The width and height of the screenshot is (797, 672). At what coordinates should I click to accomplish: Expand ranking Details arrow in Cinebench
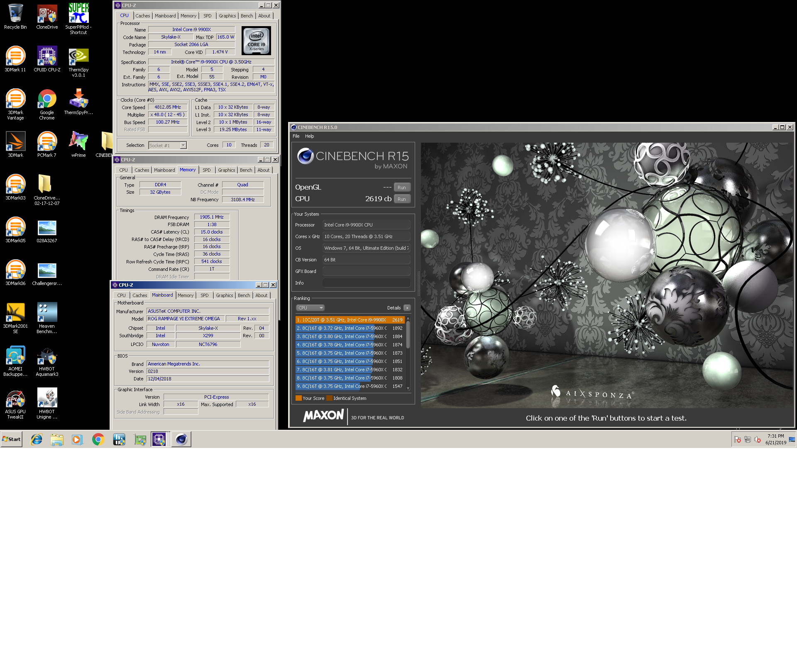(x=407, y=308)
